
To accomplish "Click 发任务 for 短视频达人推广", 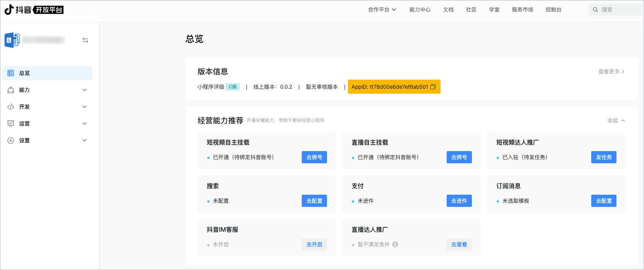I will 603,157.
